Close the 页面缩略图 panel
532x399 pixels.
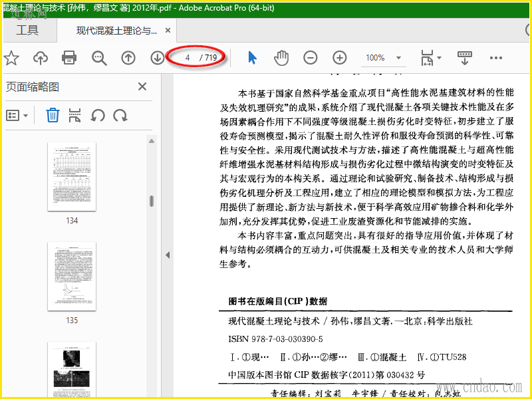click(142, 86)
